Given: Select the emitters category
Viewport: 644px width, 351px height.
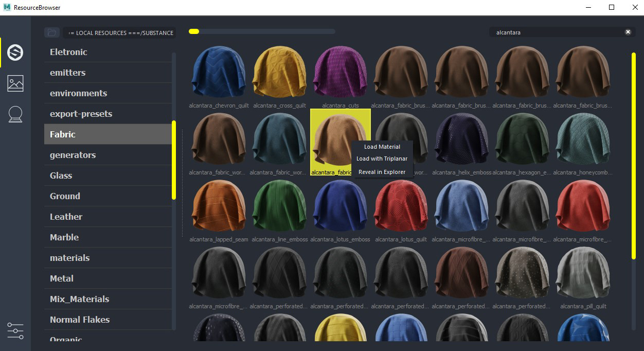Looking at the screenshot, I should pyautogui.click(x=108, y=73).
